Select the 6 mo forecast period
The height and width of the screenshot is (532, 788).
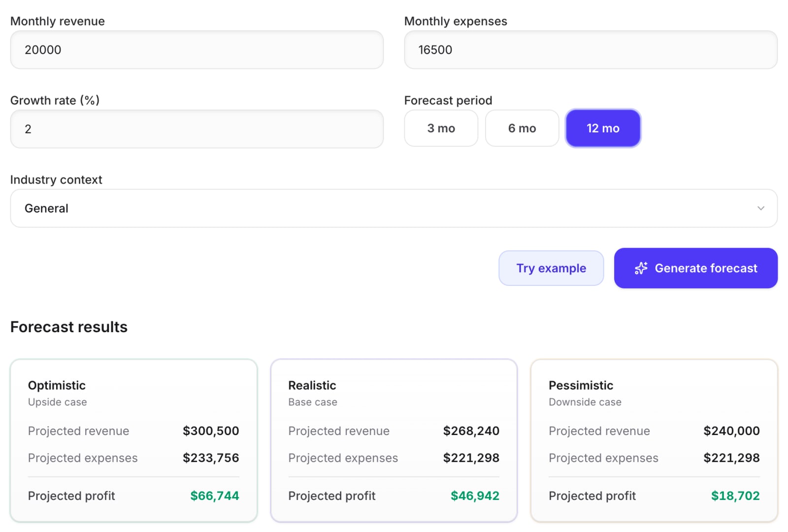[522, 128]
